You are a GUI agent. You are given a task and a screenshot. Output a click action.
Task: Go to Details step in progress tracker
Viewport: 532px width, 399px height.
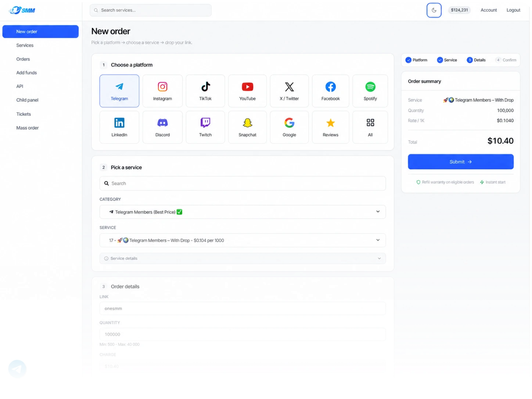tap(476, 60)
